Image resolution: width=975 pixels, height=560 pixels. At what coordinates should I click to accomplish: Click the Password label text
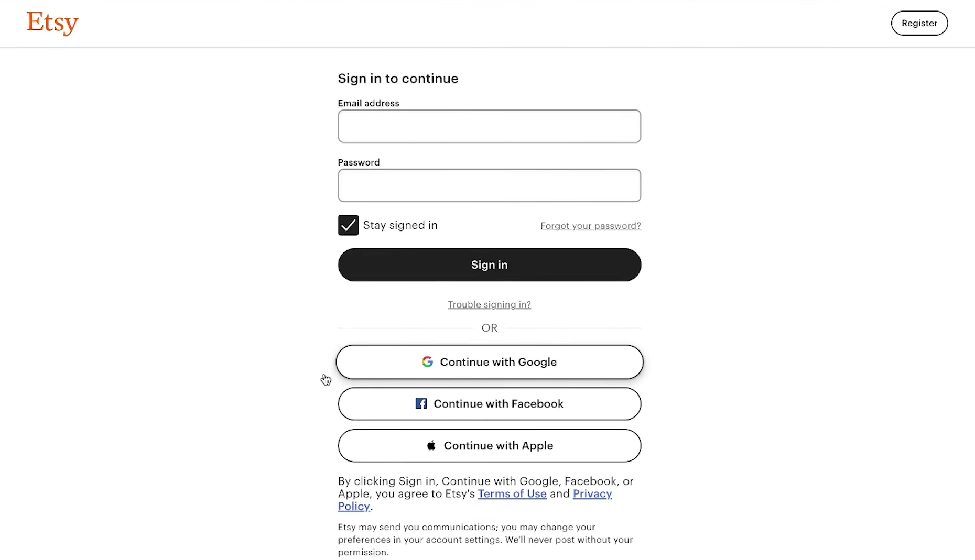click(359, 162)
